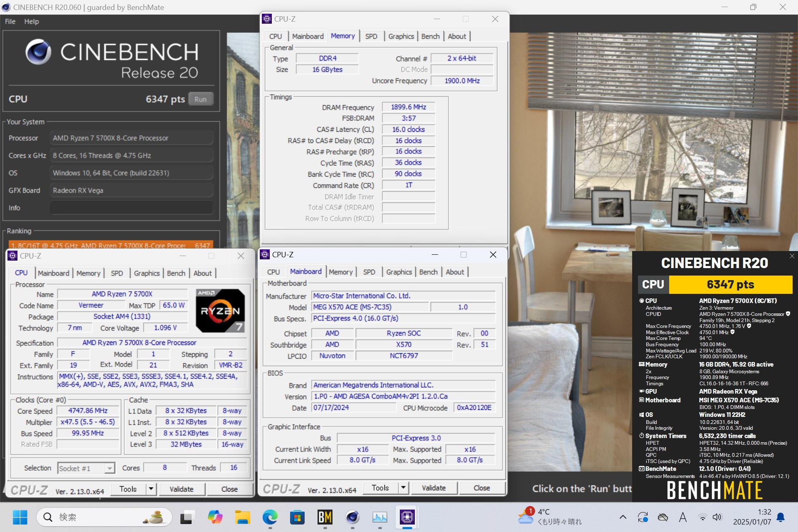798x532 pixels.
Task: Click the CAS# Latency 16.0 clocks value
Action: (409, 130)
